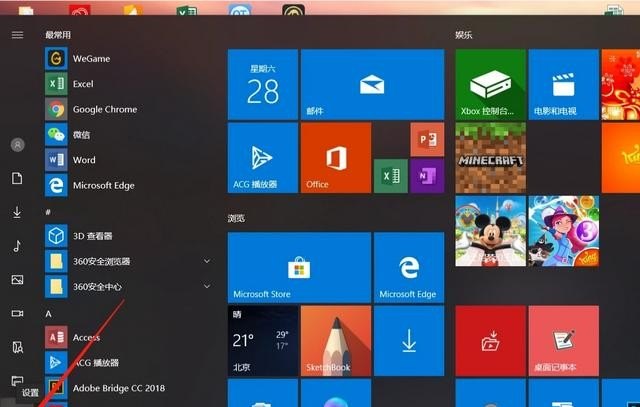Screen dimensions: 640x407
Task: Open the Bubble Witch 3 game tile
Action: point(564,231)
